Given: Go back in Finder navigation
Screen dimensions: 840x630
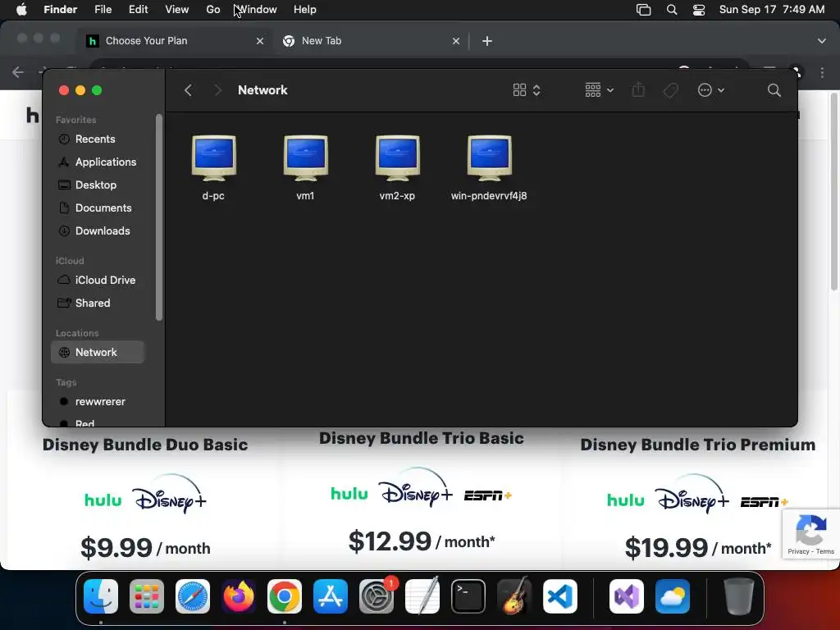Looking at the screenshot, I should coord(188,90).
